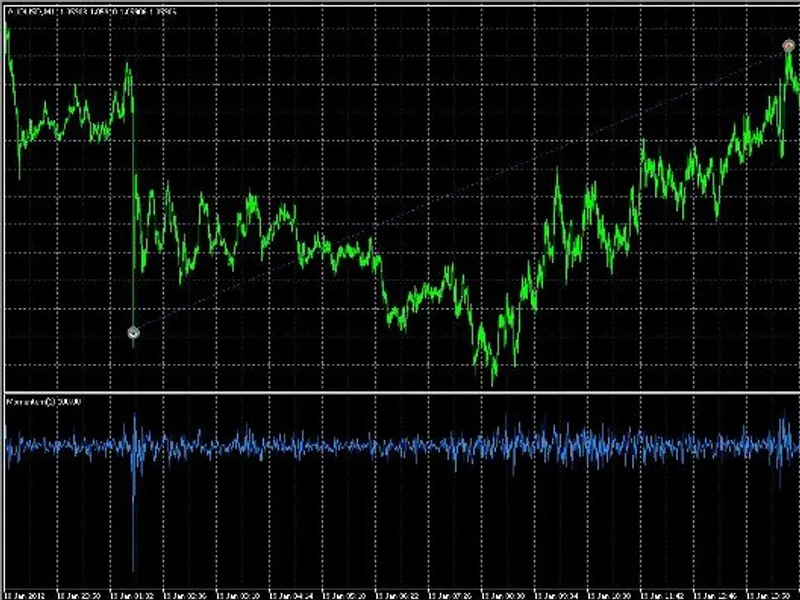The height and width of the screenshot is (600, 800).
Task: Click the separator bar between chart and Momentum panel
Action: [x=400, y=392]
